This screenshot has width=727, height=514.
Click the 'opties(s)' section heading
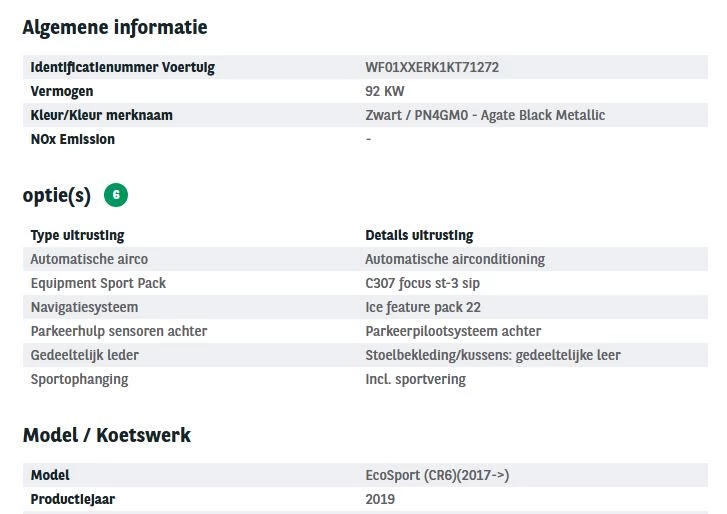pos(56,196)
